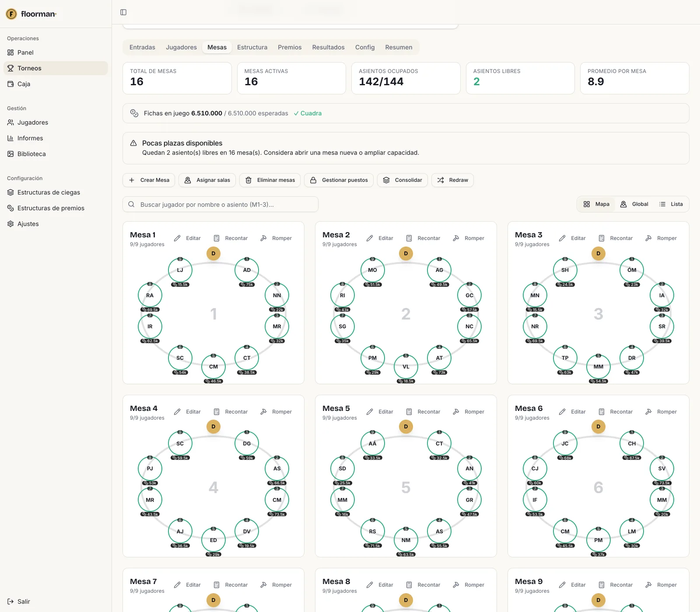This screenshot has height=612, width=700.
Task: Click Fichas en juego 6.510.000 text
Action: click(x=183, y=113)
